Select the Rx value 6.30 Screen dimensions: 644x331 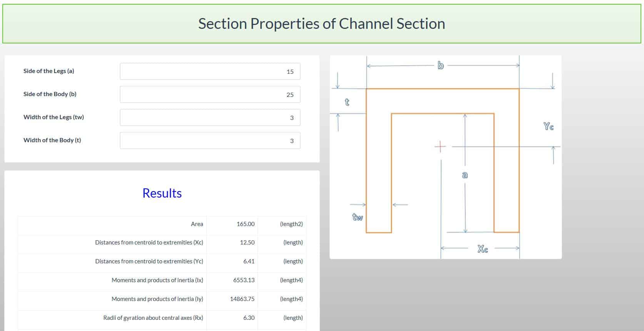click(249, 318)
